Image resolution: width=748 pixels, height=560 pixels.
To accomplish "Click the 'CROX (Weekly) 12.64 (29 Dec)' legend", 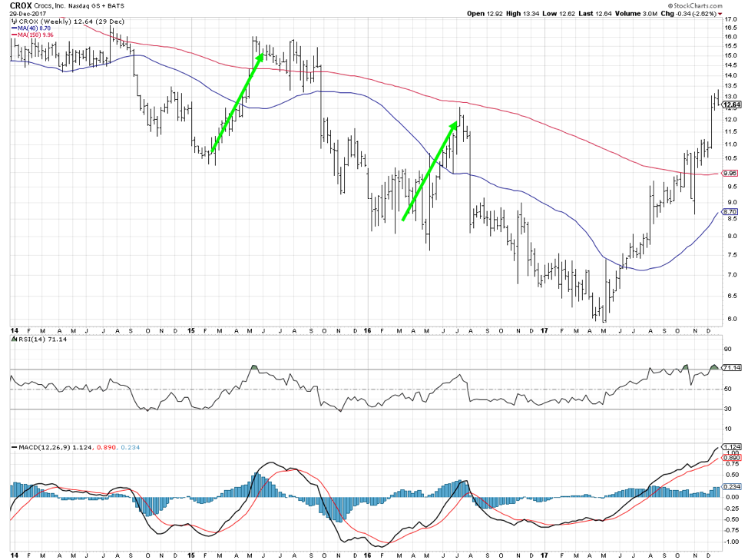I will [x=71, y=22].
